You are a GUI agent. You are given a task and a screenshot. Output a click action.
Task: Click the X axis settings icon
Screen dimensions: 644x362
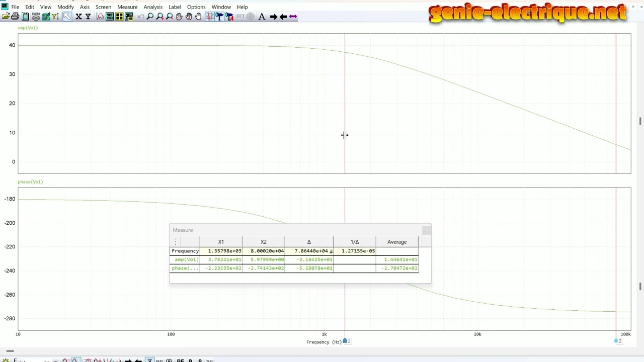pos(78,17)
